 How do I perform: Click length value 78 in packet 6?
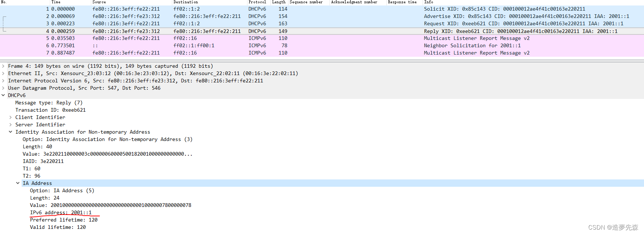click(x=284, y=46)
